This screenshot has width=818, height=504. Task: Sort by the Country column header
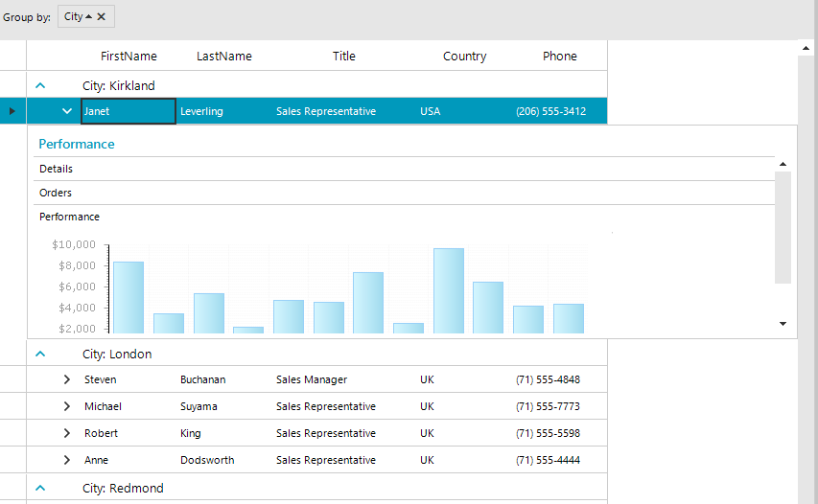465,57
